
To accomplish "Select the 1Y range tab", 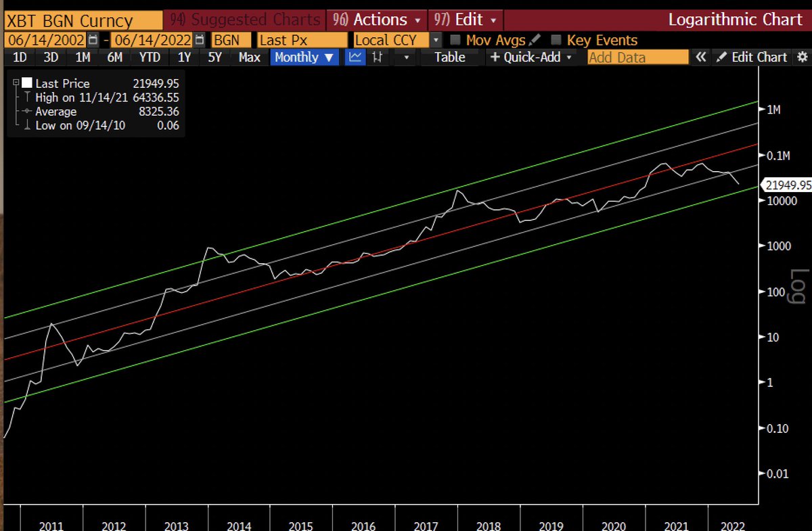I will point(183,57).
